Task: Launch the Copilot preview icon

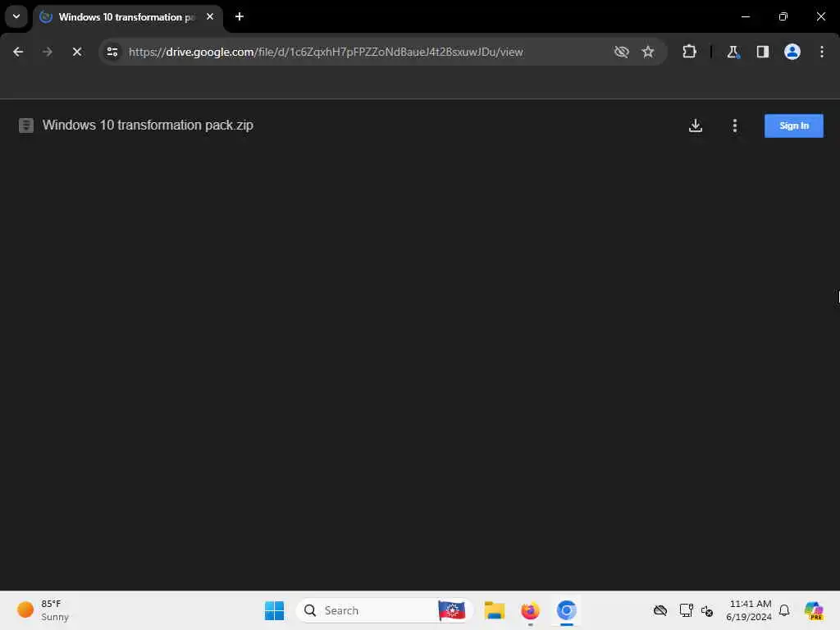Action: [814, 610]
